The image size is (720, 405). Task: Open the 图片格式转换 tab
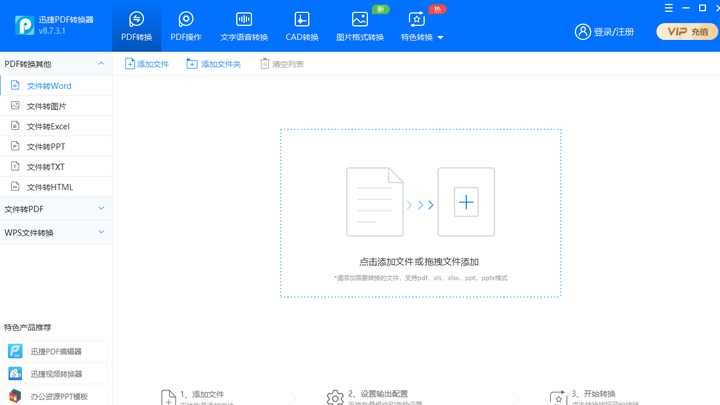coord(360,26)
